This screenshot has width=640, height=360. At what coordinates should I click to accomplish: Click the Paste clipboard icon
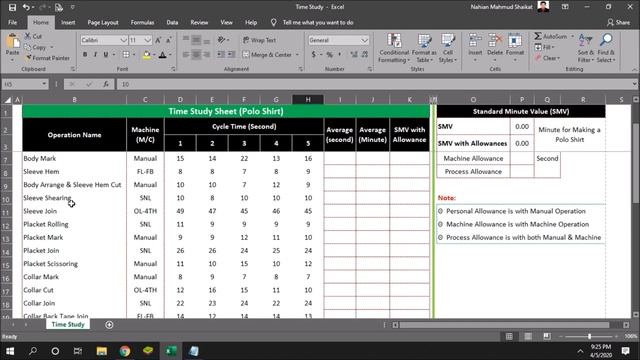pyautogui.click(x=12, y=42)
